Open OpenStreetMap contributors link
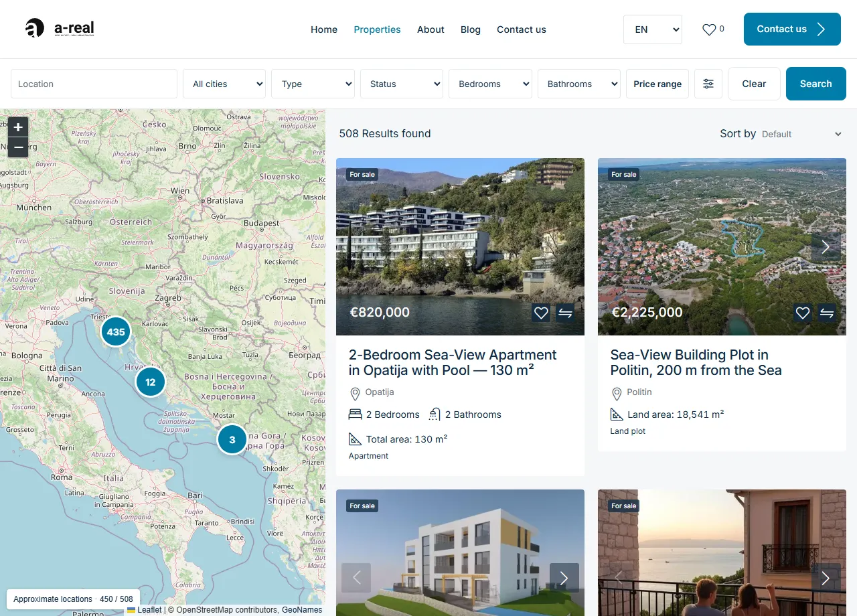This screenshot has width=857, height=616. 227,610
